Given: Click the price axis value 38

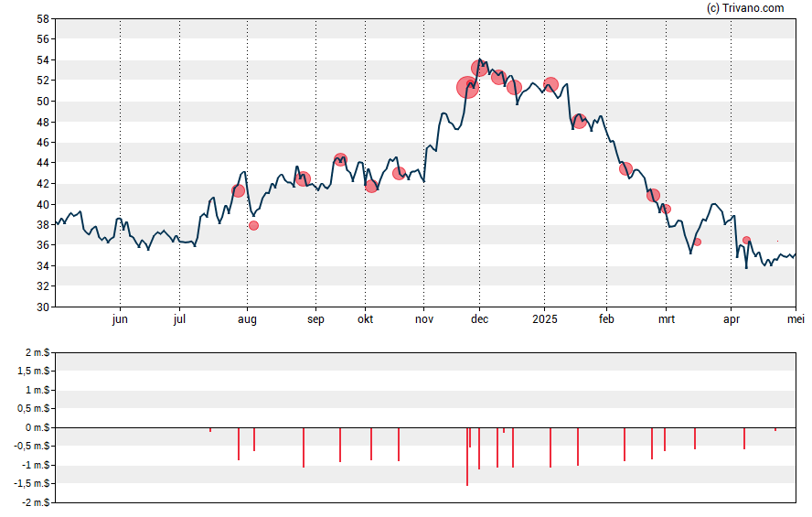Looking at the screenshot, I should click(43, 225).
